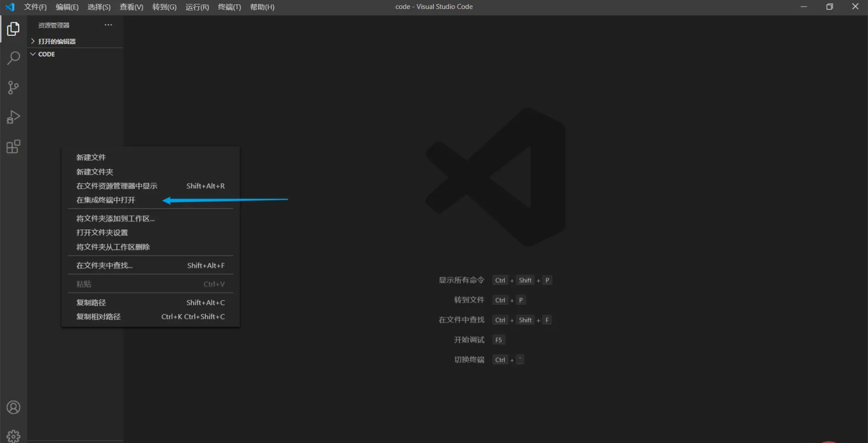868x443 pixels.
Task: Open the Source Control view icon
Action: click(13, 88)
